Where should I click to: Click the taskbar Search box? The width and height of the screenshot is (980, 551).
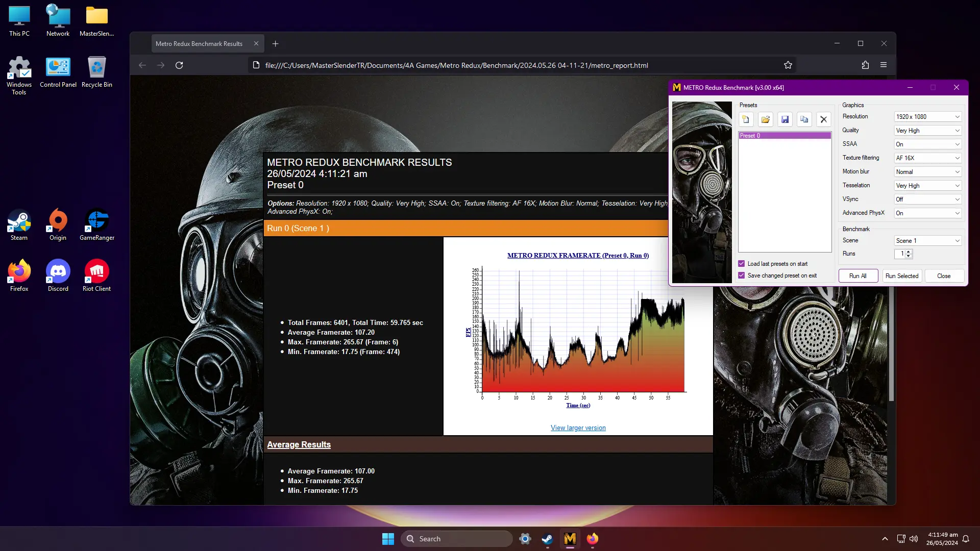[456, 539]
